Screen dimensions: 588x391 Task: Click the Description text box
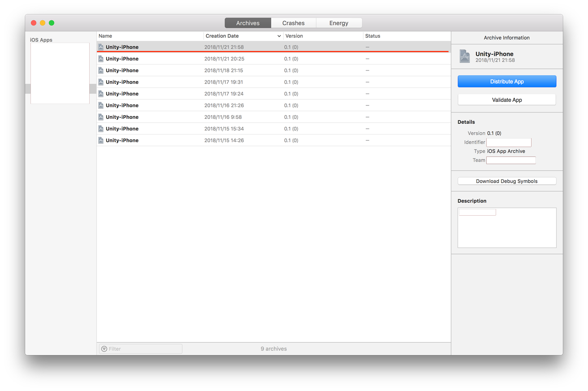point(506,227)
